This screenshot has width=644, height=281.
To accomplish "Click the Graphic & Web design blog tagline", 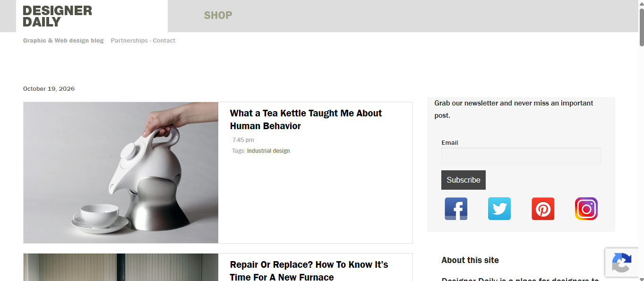I will (x=63, y=41).
